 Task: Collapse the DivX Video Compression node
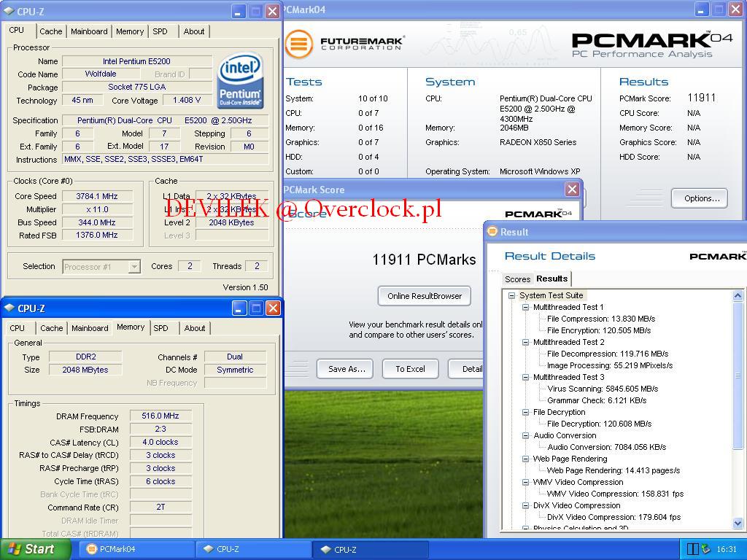point(525,506)
